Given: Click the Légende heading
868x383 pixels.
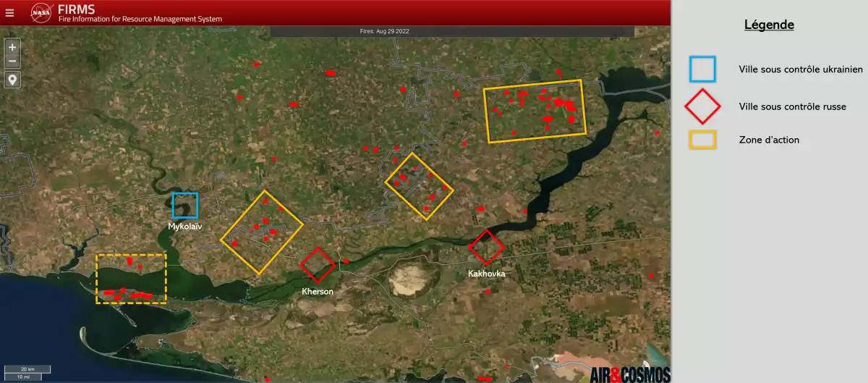Looking at the screenshot, I should click(769, 25).
